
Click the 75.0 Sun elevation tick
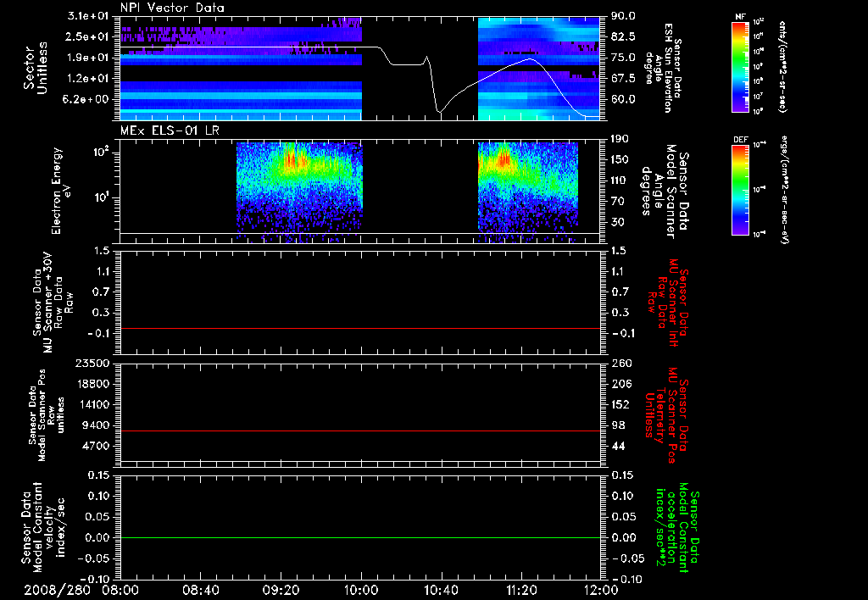pyautogui.click(x=623, y=58)
